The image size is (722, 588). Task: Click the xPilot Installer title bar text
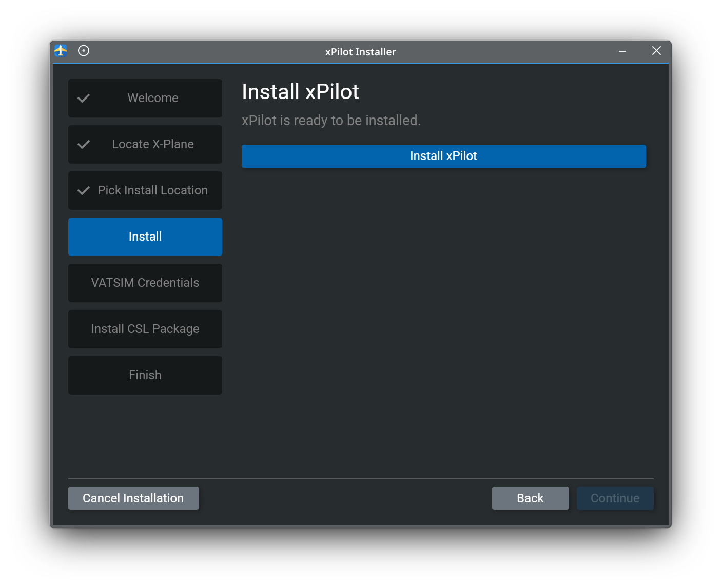(x=360, y=51)
